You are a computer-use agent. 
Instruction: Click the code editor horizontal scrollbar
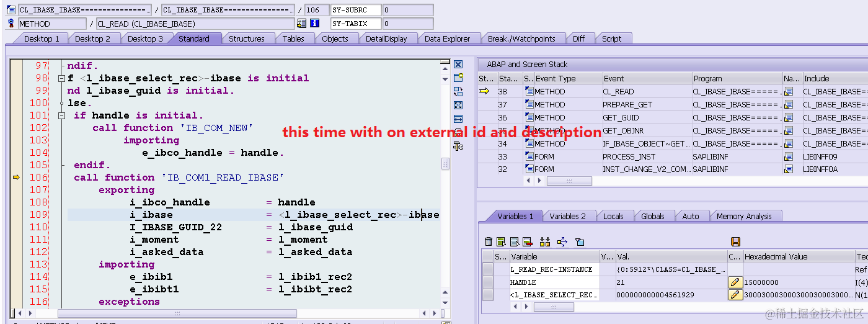coord(177,313)
